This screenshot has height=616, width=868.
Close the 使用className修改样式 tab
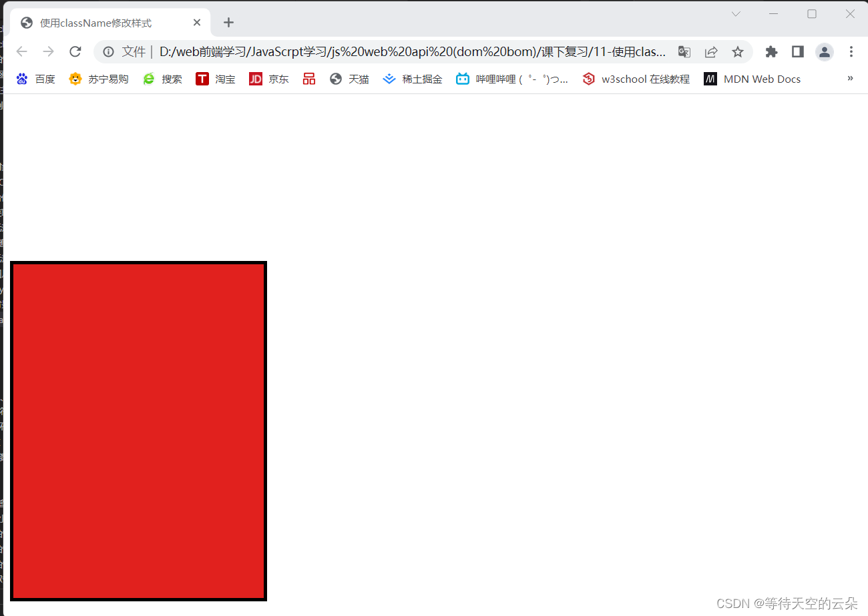point(197,23)
